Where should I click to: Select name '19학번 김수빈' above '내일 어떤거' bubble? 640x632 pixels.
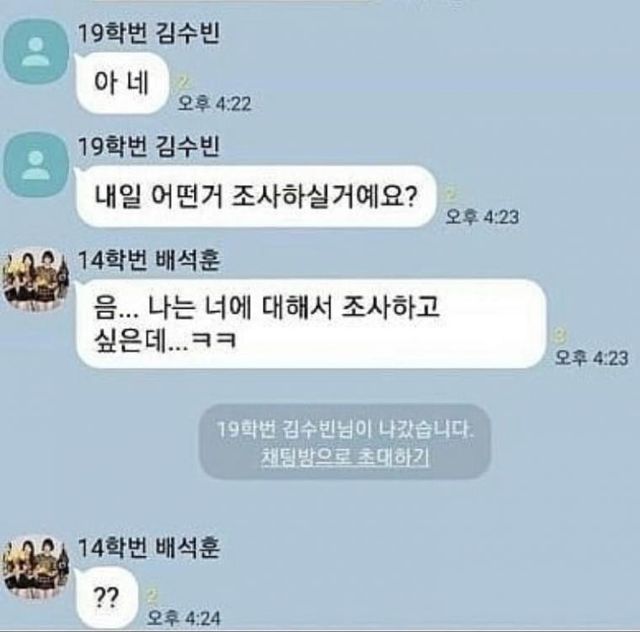[149, 147]
